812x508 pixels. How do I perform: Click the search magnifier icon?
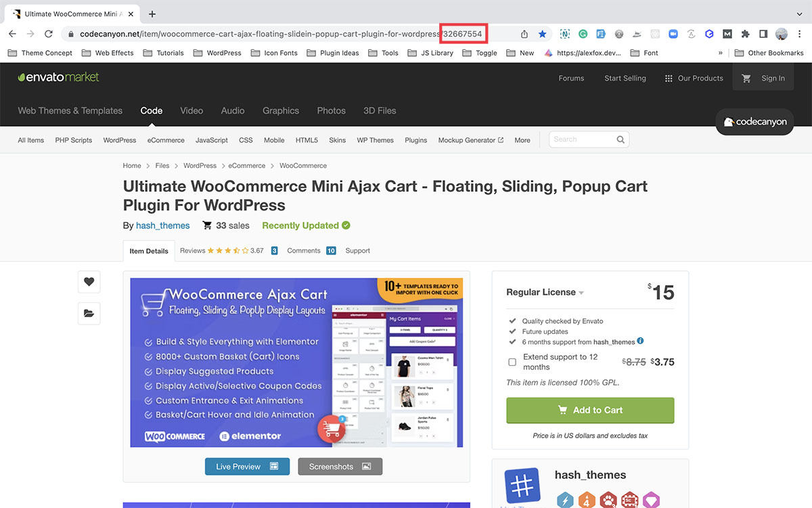621,140
